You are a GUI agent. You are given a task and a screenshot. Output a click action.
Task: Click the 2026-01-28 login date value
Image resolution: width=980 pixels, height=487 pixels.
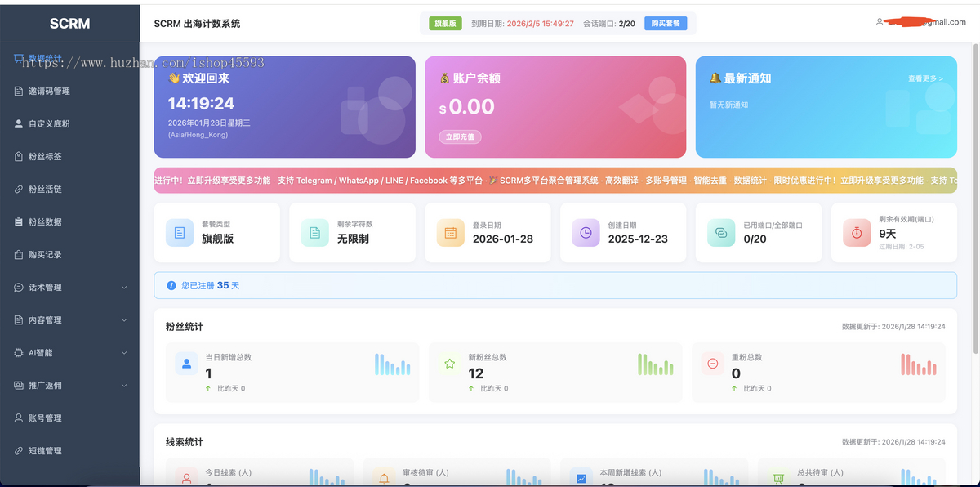tap(503, 239)
